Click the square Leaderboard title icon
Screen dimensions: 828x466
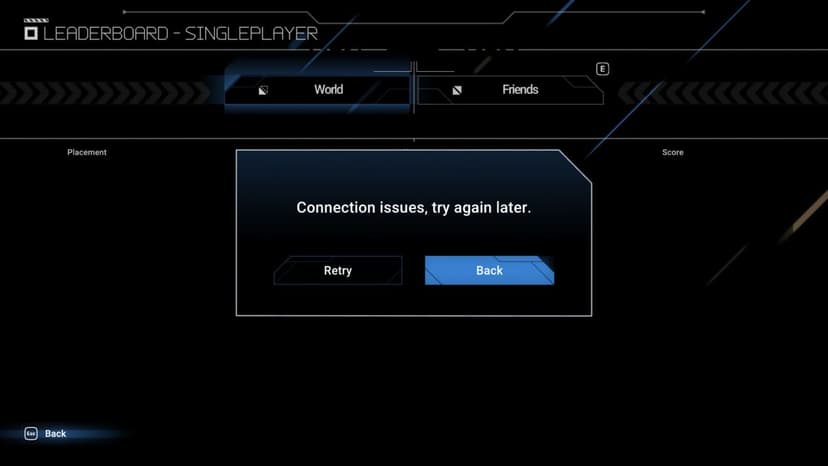[x=31, y=34]
